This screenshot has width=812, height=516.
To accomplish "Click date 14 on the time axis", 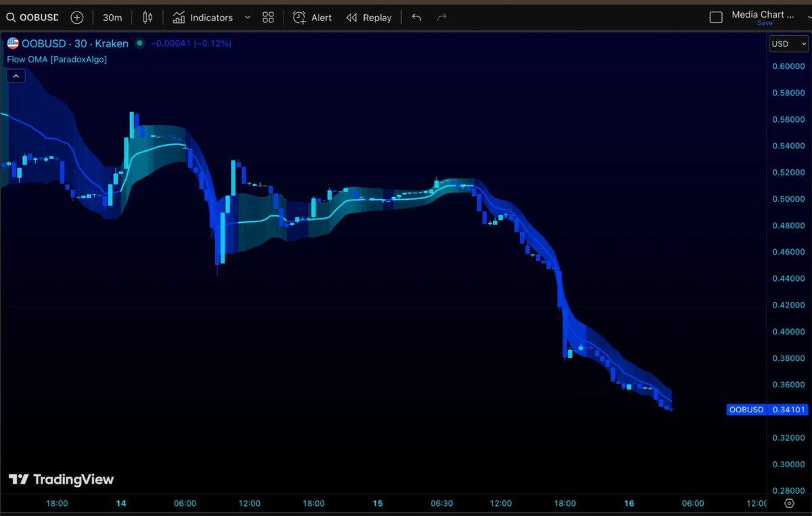I will coord(121,503).
